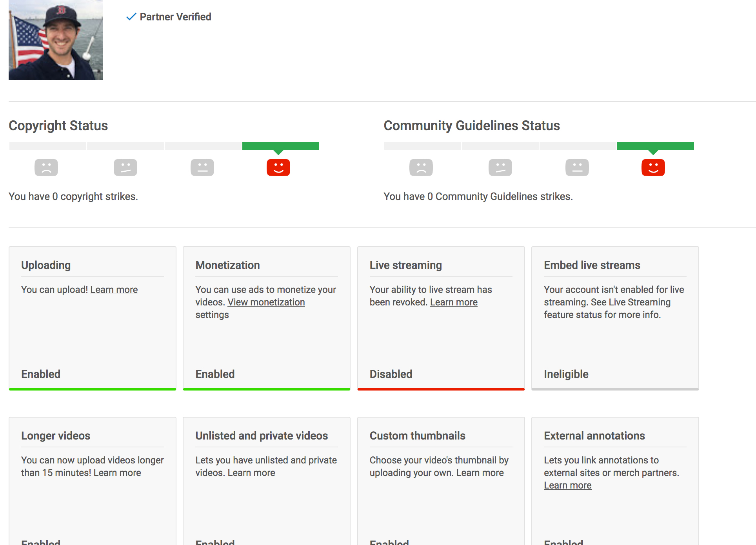Click the sad face icon under Copyright Status

[46, 167]
